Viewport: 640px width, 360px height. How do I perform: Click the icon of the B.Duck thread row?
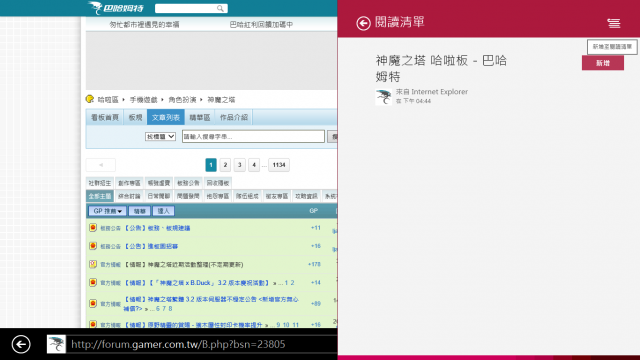tap(93, 282)
